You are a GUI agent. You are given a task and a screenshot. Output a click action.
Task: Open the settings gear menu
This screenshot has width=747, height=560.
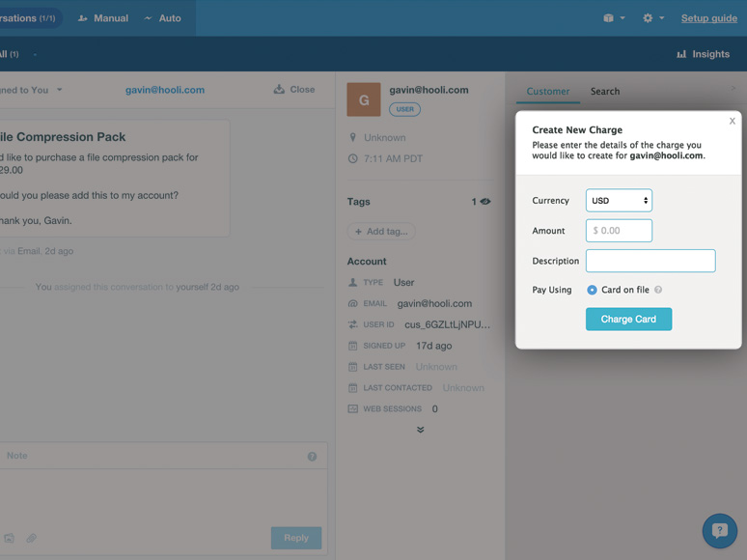(653, 18)
